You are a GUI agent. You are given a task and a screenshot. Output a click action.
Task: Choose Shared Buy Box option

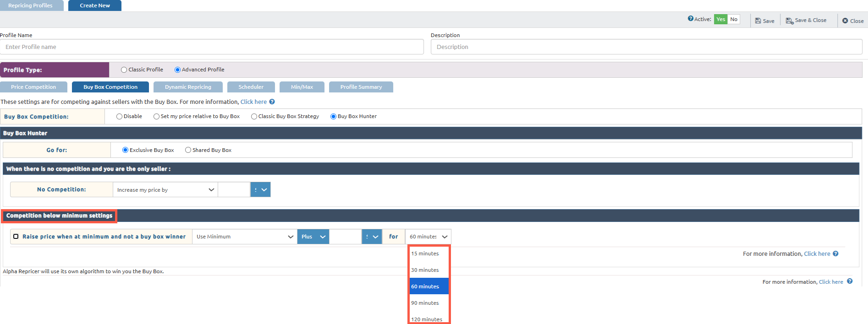coord(188,150)
